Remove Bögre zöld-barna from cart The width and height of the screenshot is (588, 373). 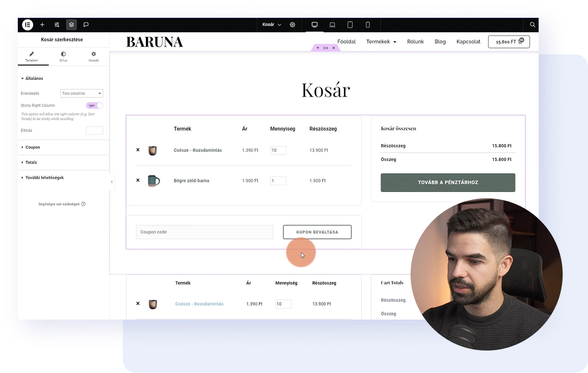point(138,180)
